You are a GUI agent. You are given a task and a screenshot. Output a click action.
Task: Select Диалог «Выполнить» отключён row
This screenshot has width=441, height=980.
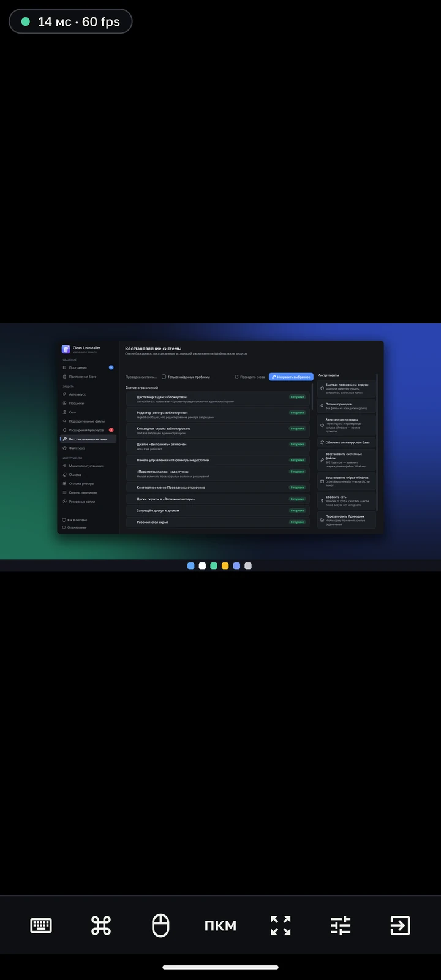218,447
